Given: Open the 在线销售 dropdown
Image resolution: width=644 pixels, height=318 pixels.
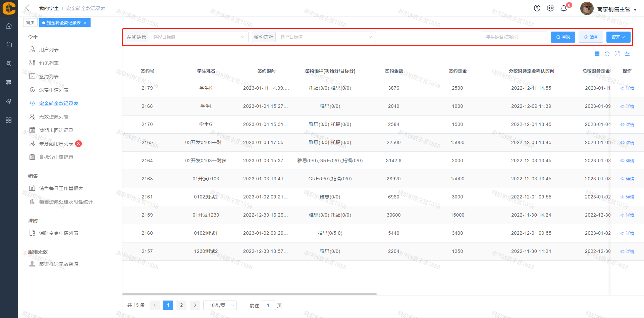Looking at the screenshot, I should pyautogui.click(x=198, y=37).
